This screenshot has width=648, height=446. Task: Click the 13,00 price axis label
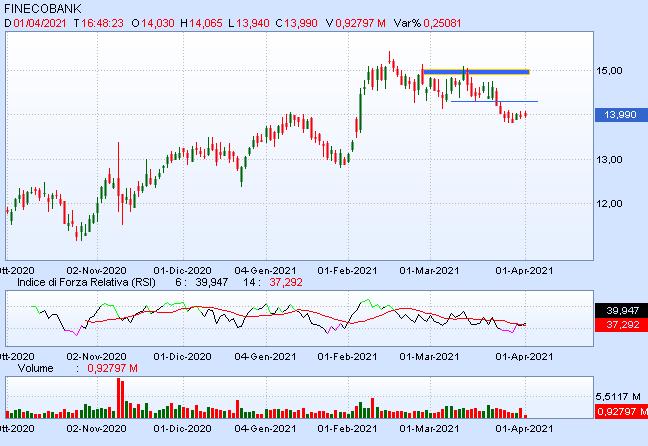coord(609,160)
